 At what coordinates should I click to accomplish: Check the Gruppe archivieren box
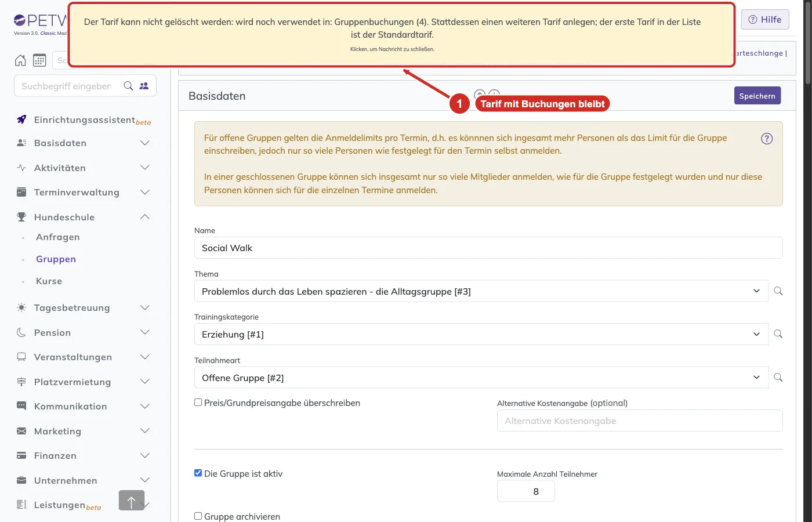pyautogui.click(x=198, y=516)
